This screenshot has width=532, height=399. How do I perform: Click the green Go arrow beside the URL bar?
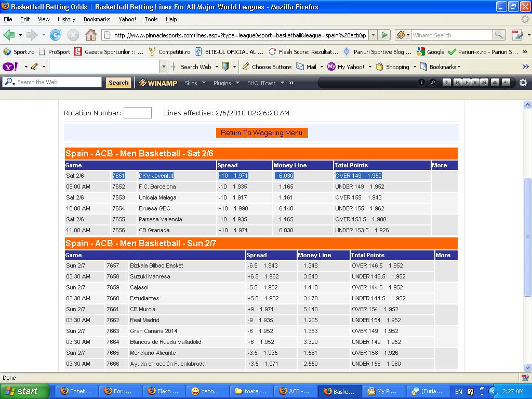pos(384,35)
